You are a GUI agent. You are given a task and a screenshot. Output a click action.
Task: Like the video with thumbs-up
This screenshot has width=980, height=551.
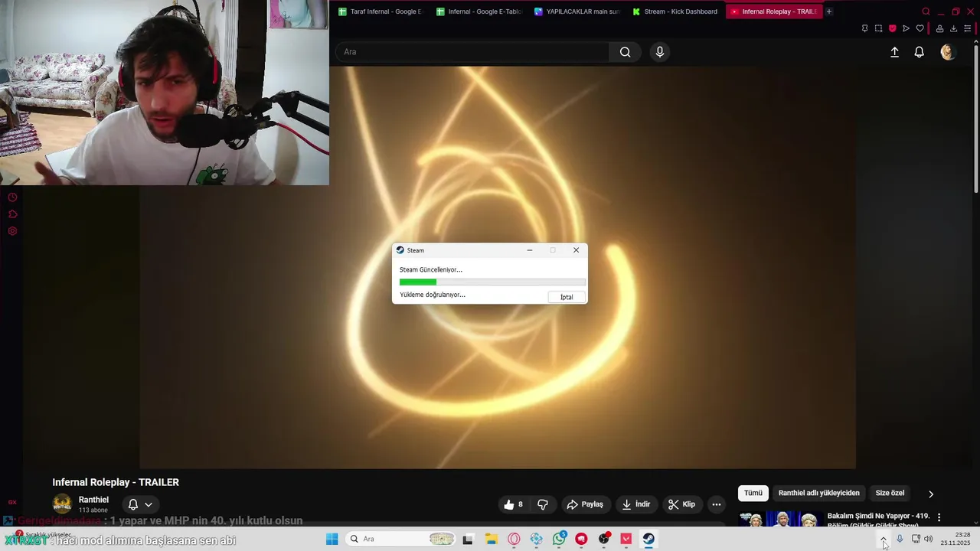[x=514, y=504]
